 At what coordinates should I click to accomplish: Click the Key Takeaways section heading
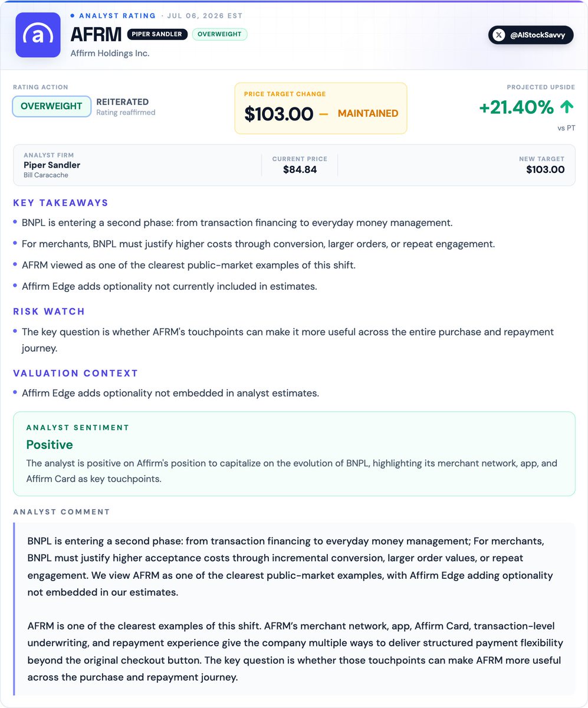tap(61, 203)
